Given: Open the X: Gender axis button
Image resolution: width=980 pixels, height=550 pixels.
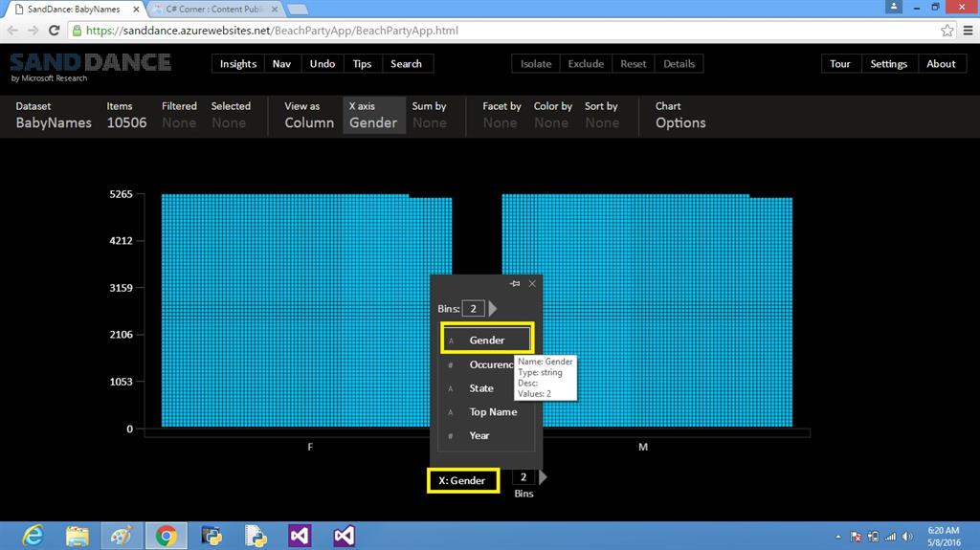Looking at the screenshot, I should [462, 480].
